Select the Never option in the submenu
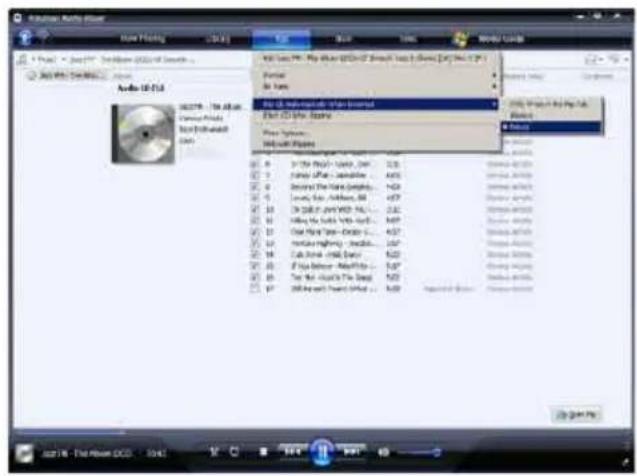This screenshot has width=637, height=476. 551,127
